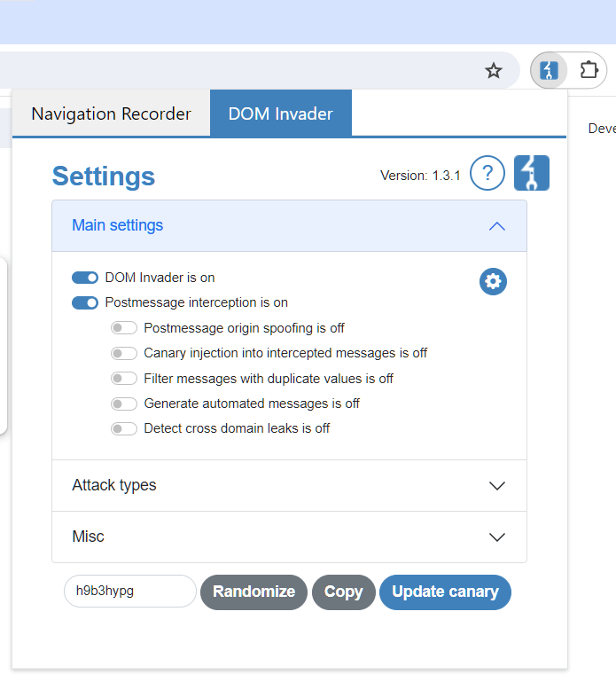Enable Postmessage origin spoofing
Viewport: 616px width, 682px height.
[124, 328]
